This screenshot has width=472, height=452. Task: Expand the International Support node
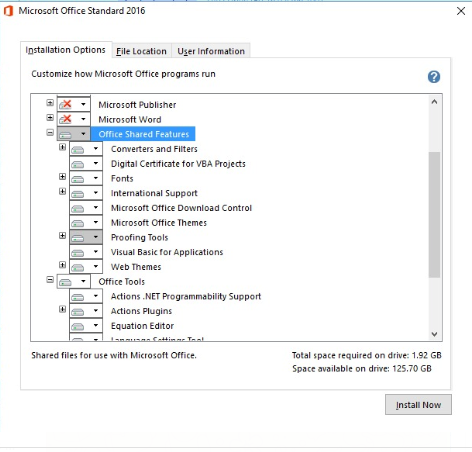tap(62, 191)
